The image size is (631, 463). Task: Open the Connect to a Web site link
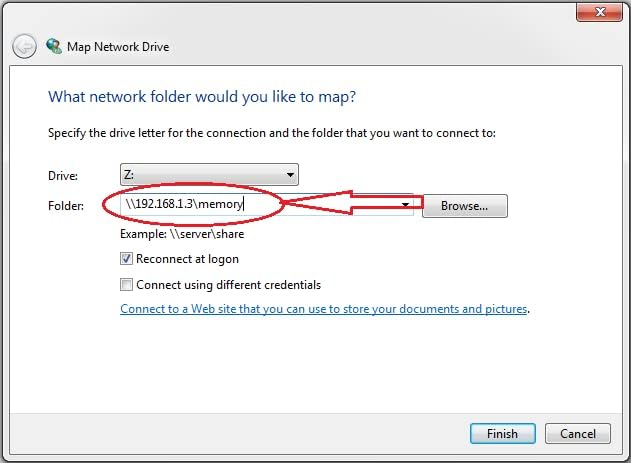coord(324,309)
